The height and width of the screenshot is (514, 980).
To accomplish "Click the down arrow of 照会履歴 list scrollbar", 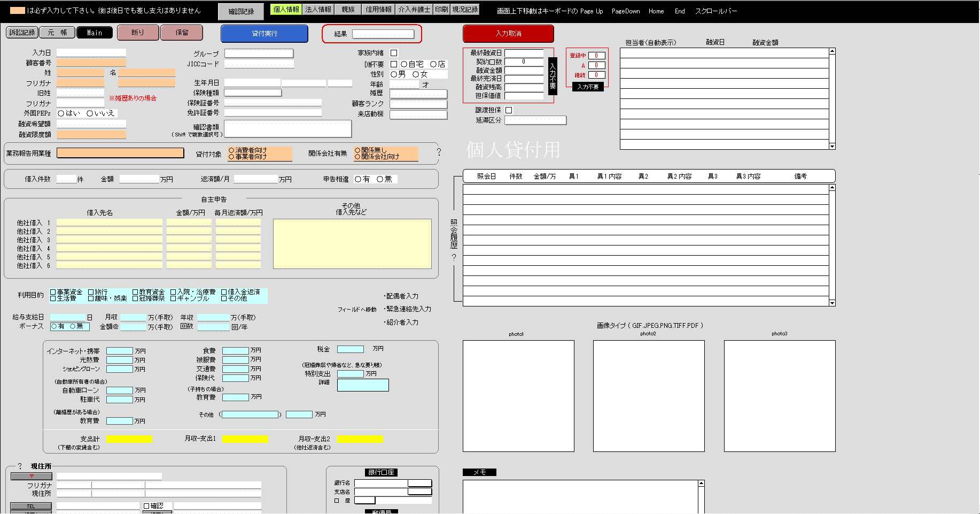I will click(832, 303).
